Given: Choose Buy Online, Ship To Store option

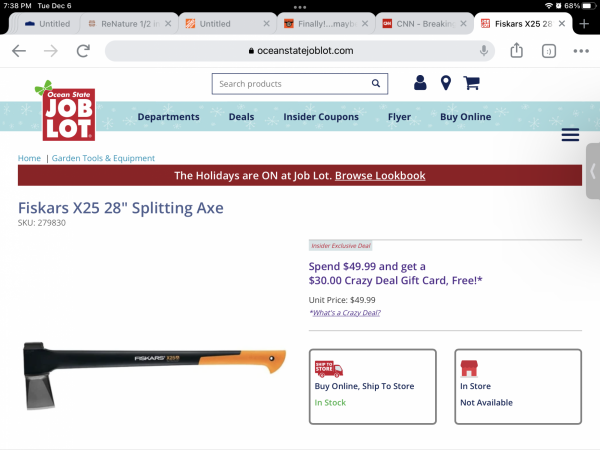Looking at the screenshot, I should (373, 386).
